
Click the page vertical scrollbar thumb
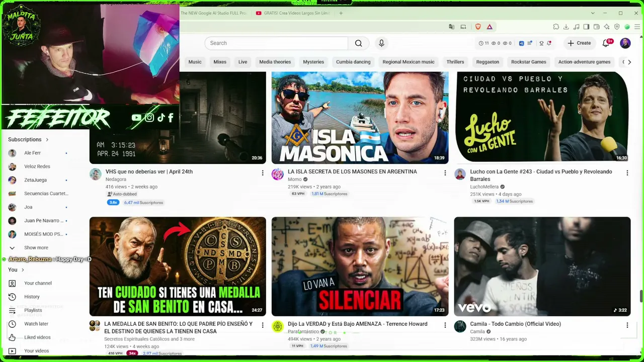point(640,296)
